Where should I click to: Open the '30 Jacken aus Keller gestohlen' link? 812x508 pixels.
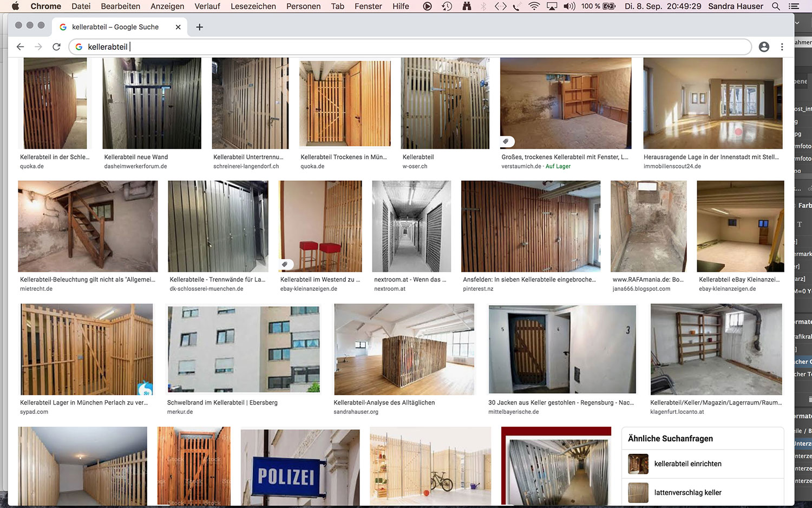click(x=561, y=403)
